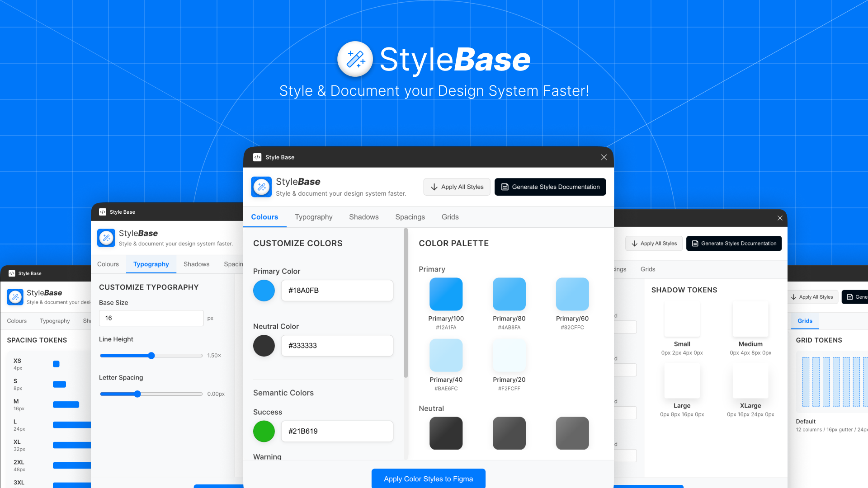This screenshot has width=868, height=488.
Task: Click Apply All Styles in Grids window
Action: tap(812, 297)
